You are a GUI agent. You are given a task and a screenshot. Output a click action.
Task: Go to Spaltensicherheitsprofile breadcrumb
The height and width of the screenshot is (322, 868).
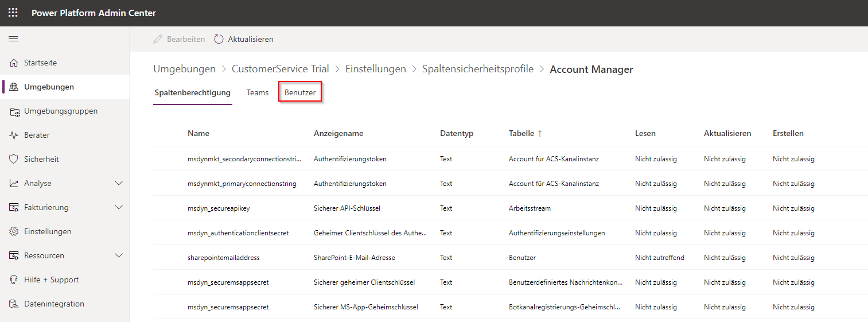[x=478, y=69]
